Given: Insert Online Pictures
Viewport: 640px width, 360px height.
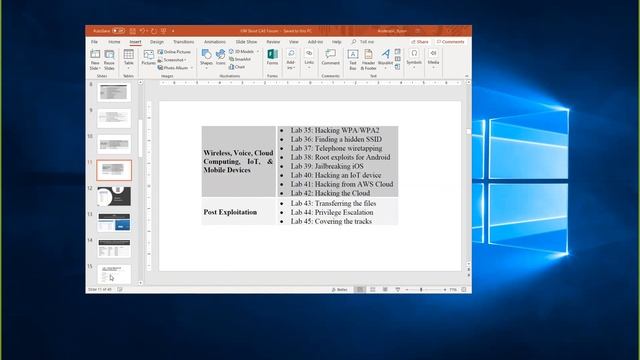Looking at the screenshot, I should [175, 52].
